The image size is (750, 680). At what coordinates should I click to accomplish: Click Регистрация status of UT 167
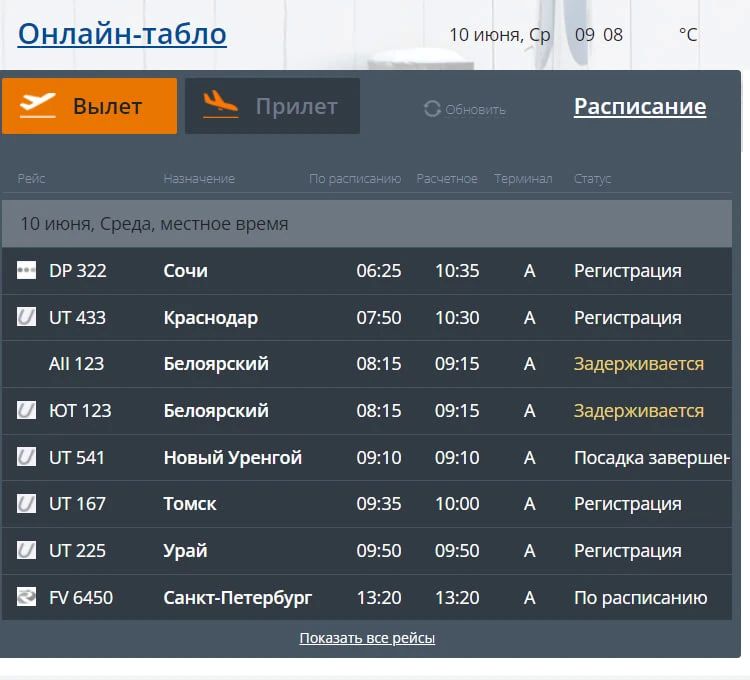click(x=628, y=504)
